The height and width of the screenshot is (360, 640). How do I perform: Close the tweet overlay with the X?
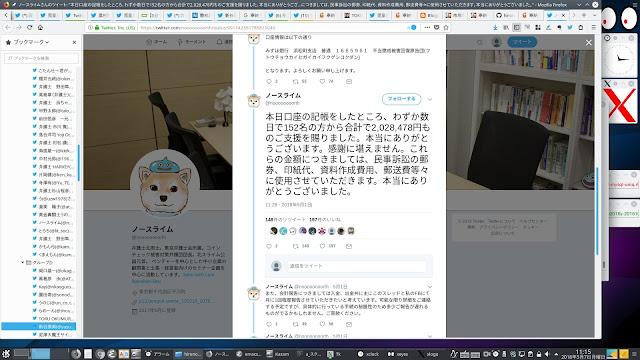click(589, 42)
